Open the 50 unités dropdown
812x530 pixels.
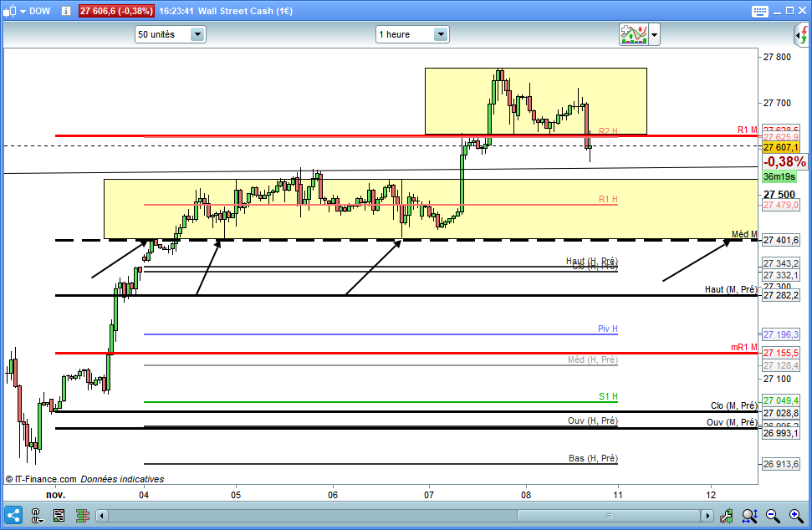pyautogui.click(x=171, y=34)
